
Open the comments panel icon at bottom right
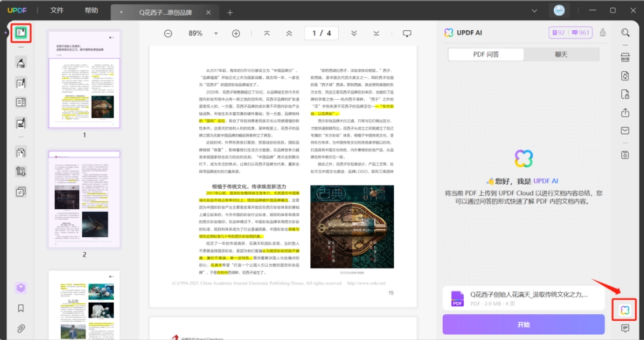pos(625,328)
